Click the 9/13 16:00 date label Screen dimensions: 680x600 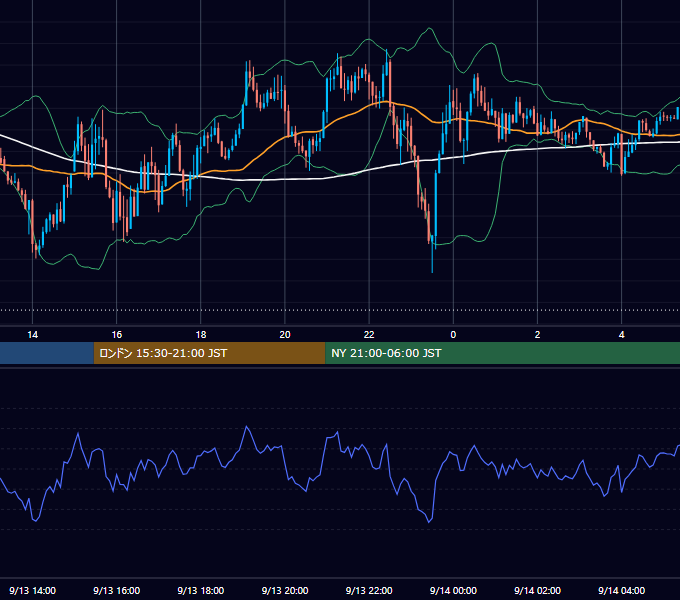(x=117, y=590)
